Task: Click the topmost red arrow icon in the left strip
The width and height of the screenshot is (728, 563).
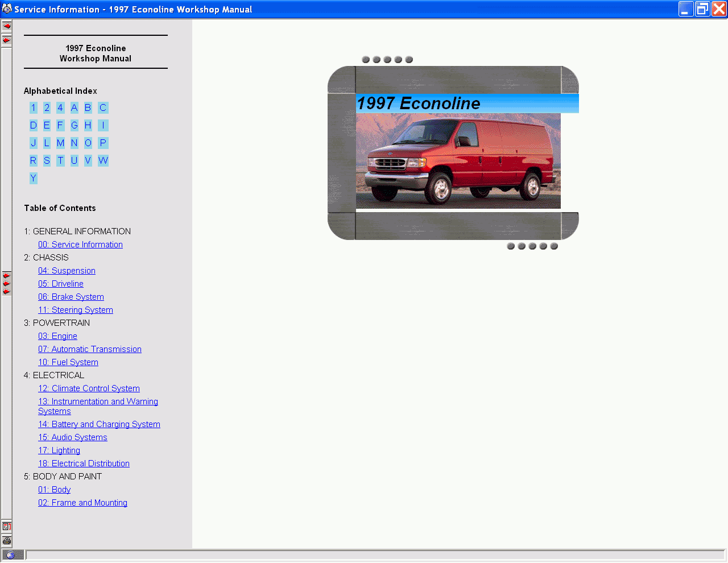Action: tap(7, 26)
